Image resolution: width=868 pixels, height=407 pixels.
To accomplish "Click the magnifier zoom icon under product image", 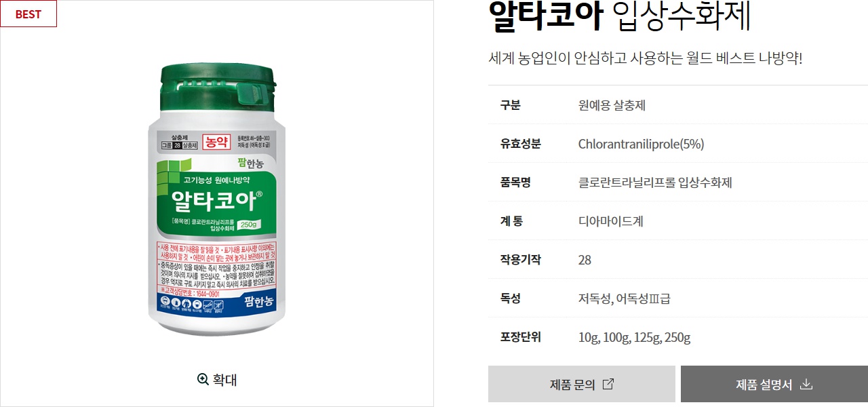I will [x=203, y=379].
